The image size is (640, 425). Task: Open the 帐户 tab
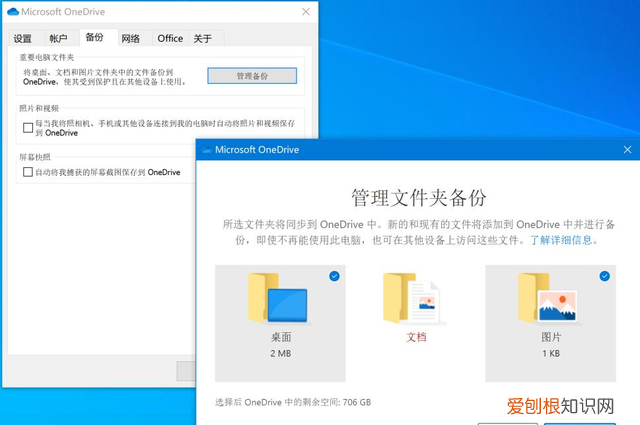pyautogui.click(x=58, y=39)
